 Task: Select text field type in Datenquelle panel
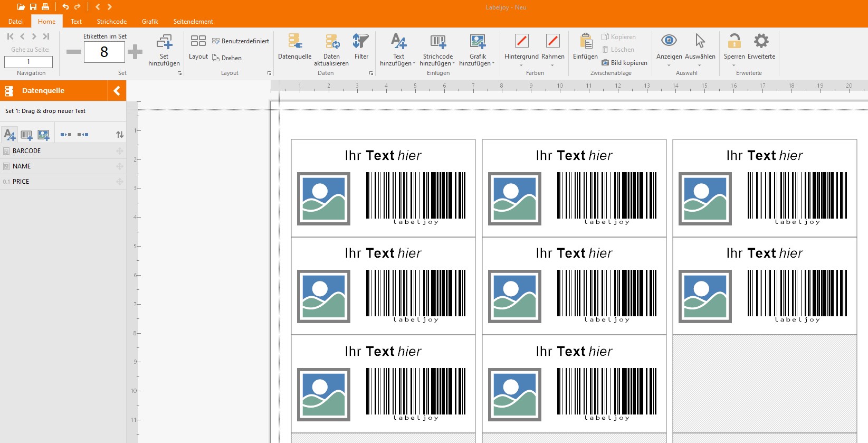pos(9,135)
